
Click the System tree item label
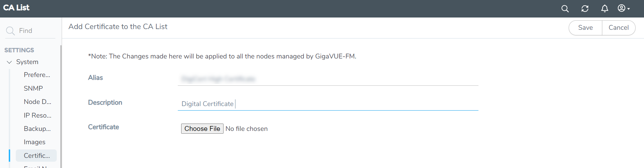[x=27, y=62]
